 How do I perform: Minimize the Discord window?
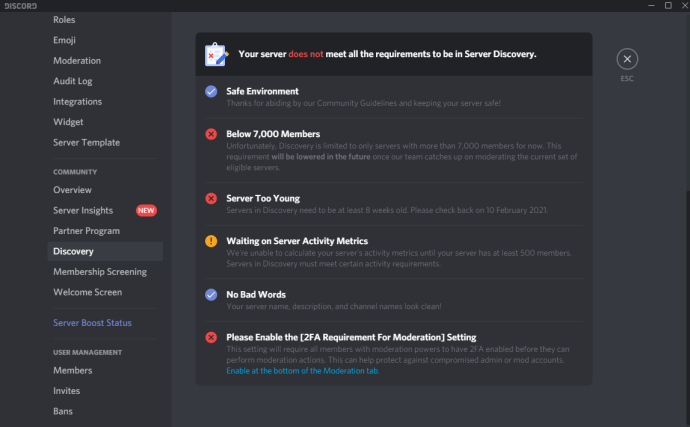[651, 6]
